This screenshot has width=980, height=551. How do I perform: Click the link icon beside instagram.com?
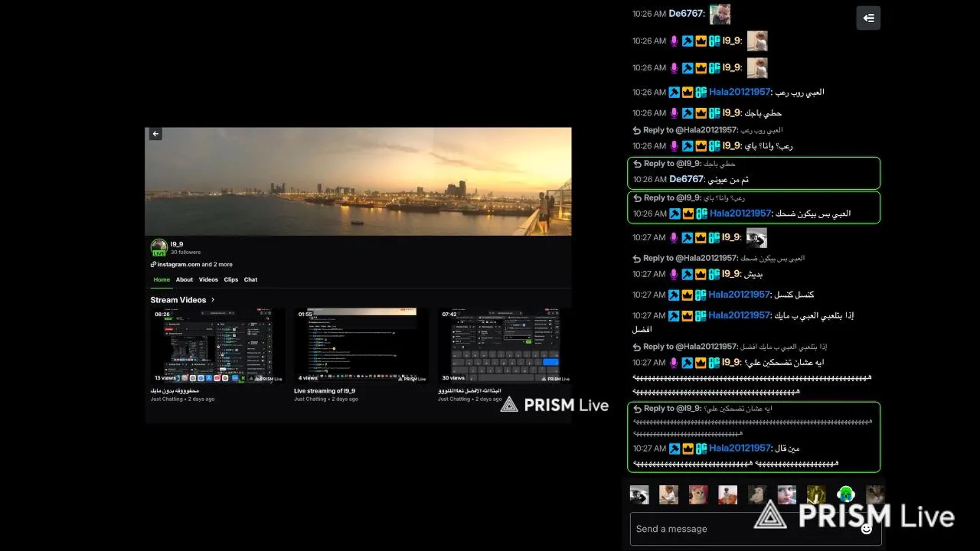pyautogui.click(x=154, y=264)
